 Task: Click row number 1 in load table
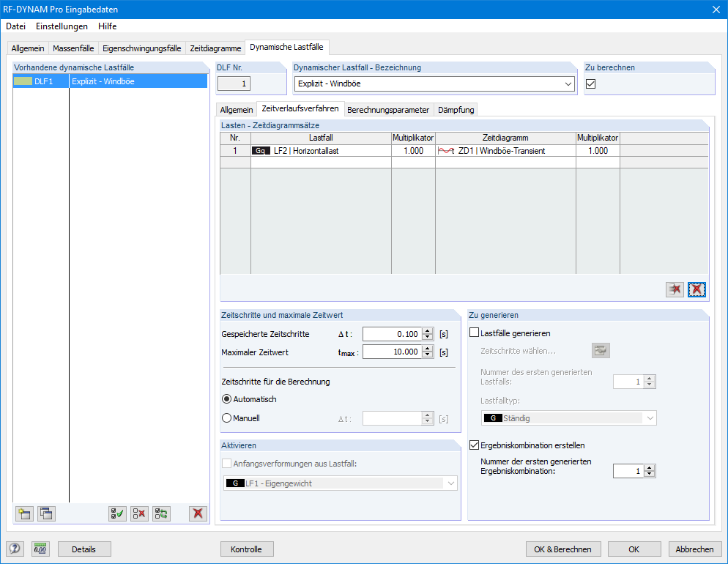pyautogui.click(x=235, y=151)
